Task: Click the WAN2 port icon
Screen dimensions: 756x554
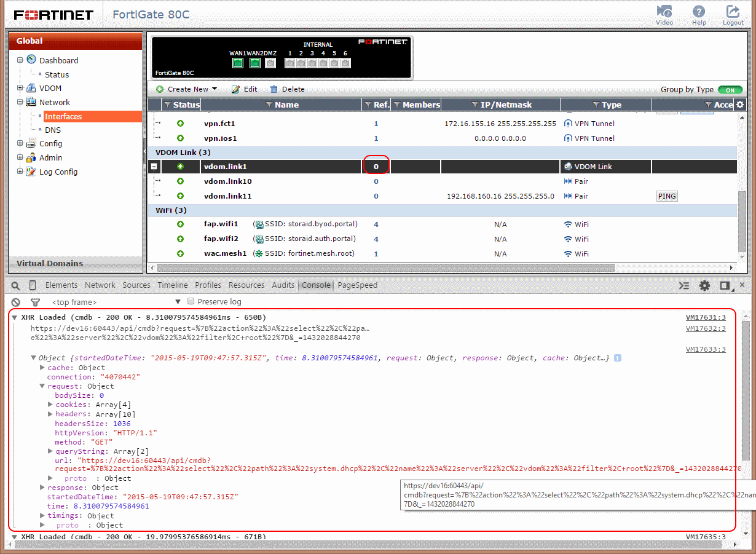Action: click(255, 63)
